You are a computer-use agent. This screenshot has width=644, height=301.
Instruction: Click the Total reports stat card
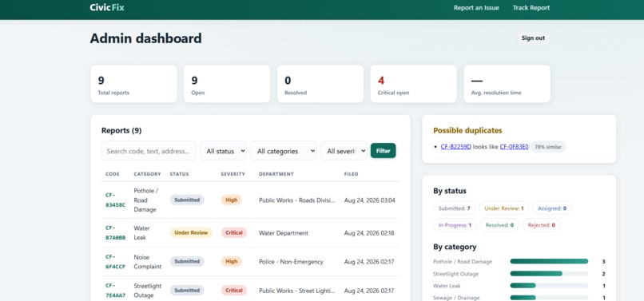(133, 84)
